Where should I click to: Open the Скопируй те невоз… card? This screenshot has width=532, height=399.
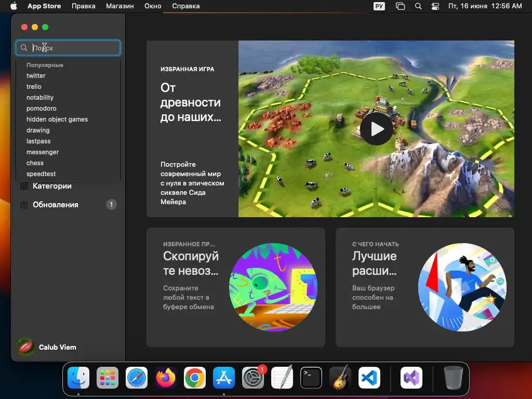(x=236, y=287)
